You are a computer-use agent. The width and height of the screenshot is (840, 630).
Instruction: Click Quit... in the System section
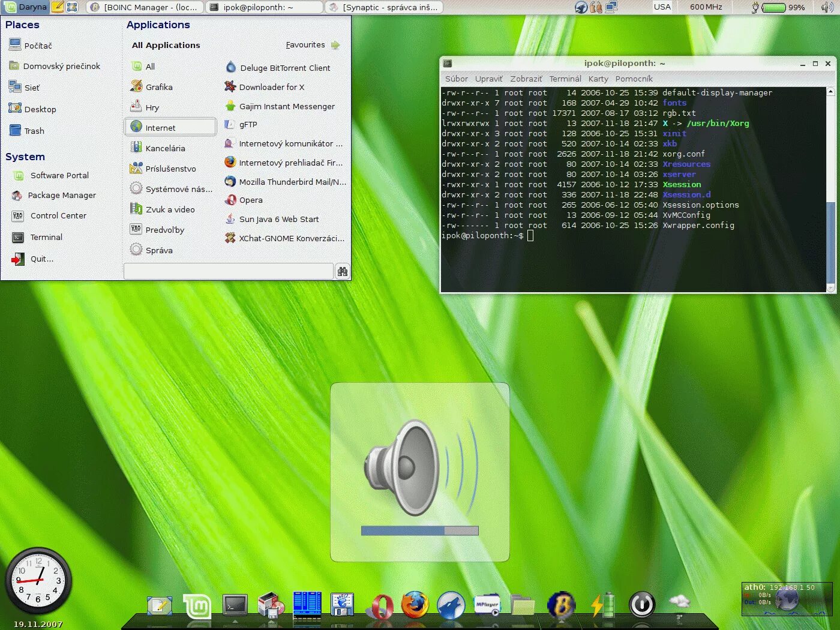[33, 259]
